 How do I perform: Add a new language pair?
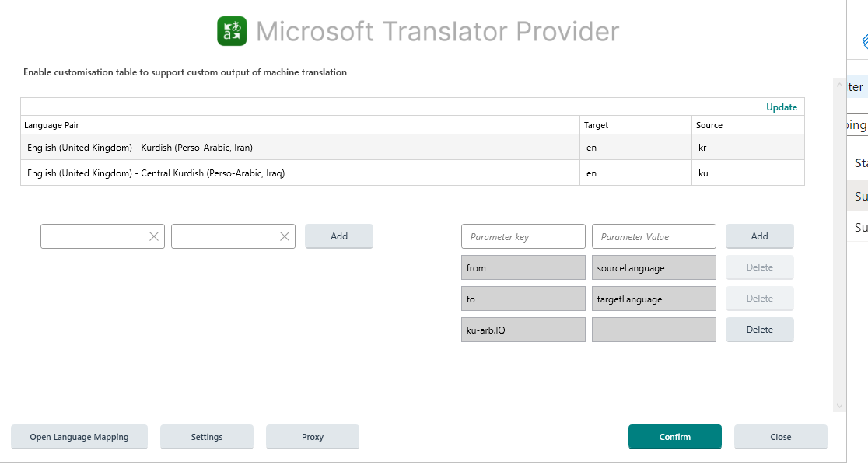pos(338,236)
